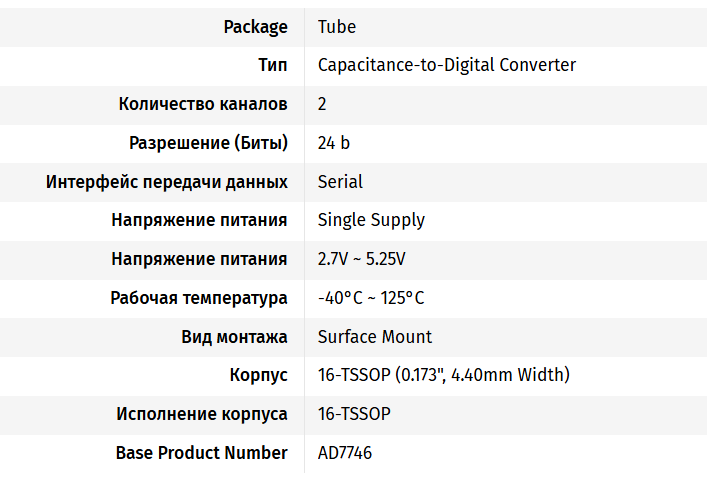This screenshot has width=707, height=489.
Task: Select the -40°C ~ 125°C temperature value
Action: (371, 298)
